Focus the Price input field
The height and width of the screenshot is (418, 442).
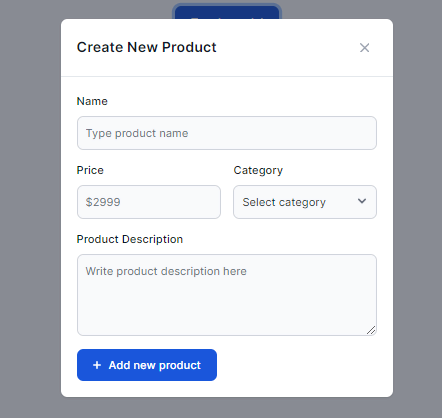pos(149,202)
